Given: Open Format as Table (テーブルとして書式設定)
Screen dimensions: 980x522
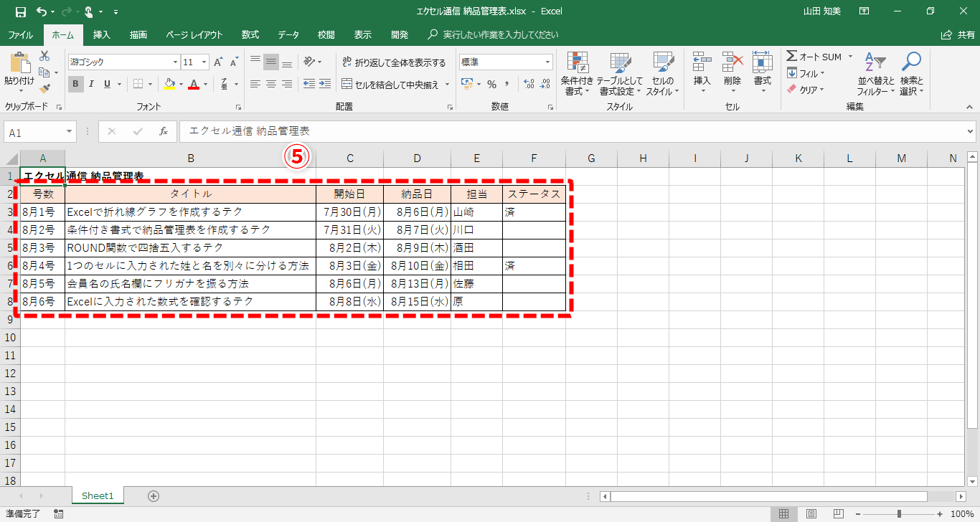Looking at the screenshot, I should pos(620,74).
